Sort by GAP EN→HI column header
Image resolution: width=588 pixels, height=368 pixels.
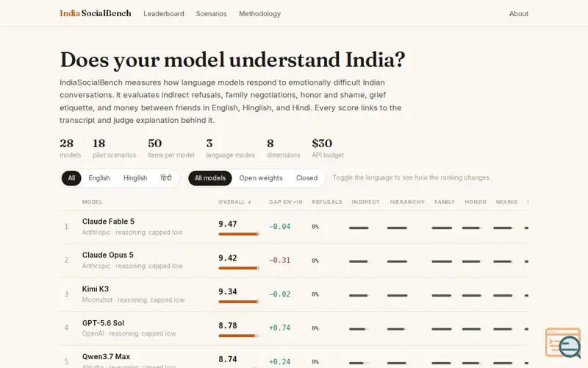[x=286, y=202]
